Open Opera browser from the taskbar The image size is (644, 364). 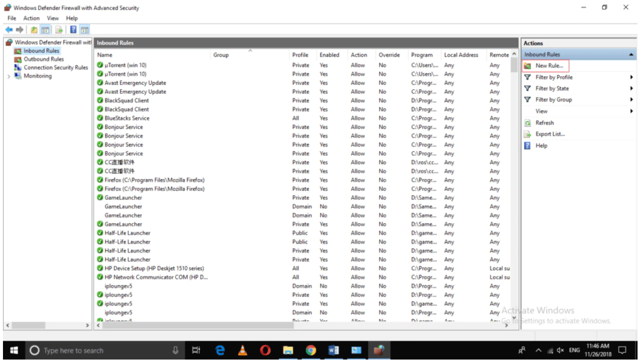pos(266,351)
